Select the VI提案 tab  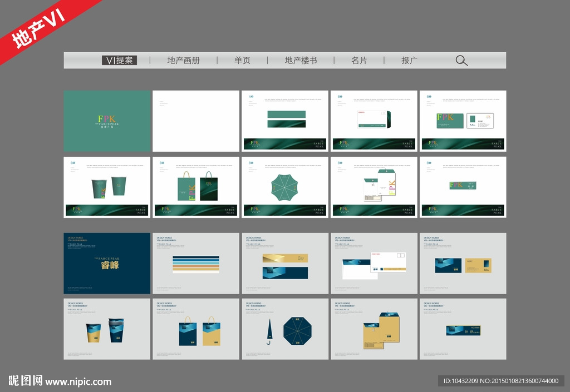[119, 60]
